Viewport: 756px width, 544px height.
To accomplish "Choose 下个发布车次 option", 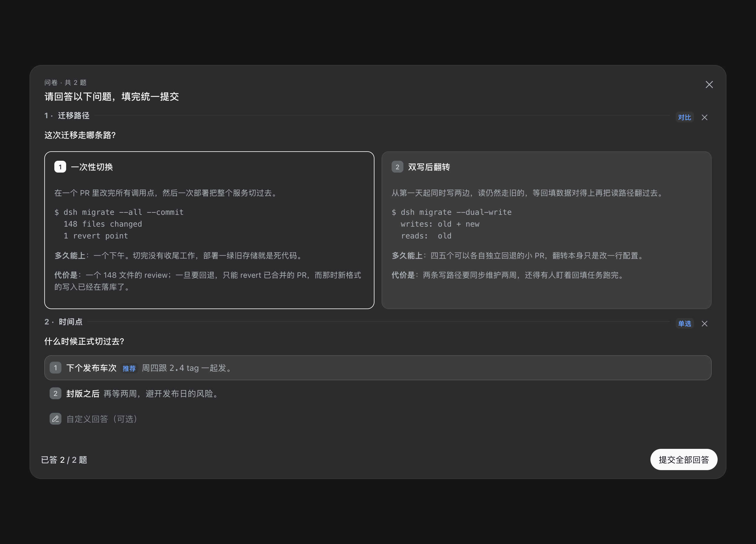I will click(x=378, y=368).
